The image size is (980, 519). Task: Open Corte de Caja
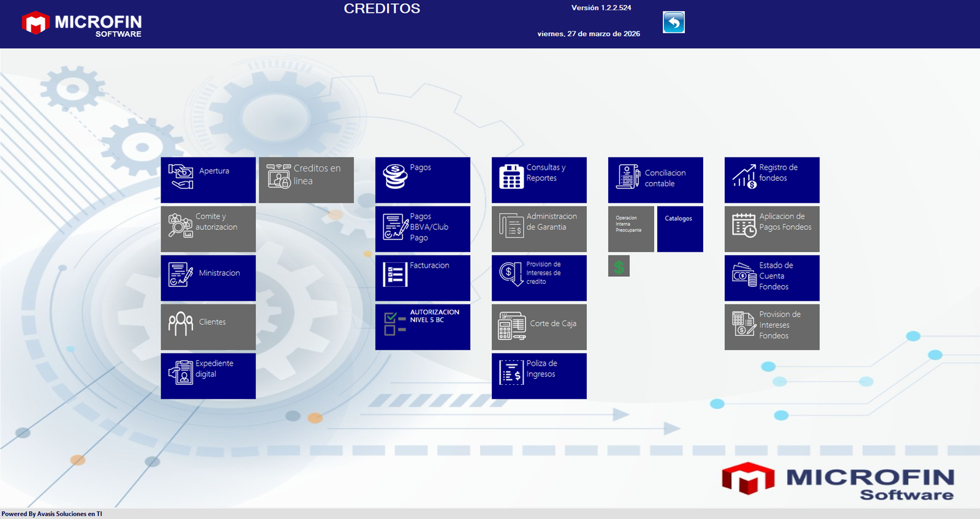(x=539, y=327)
